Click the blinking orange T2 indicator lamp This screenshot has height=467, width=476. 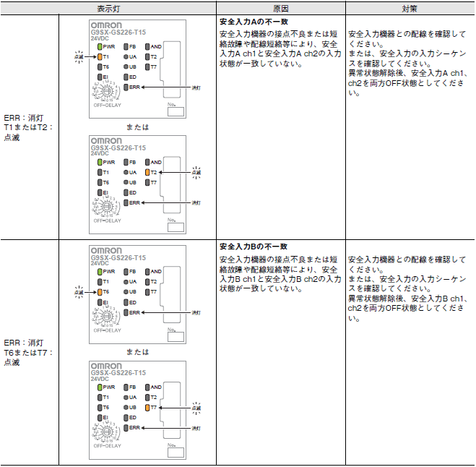point(147,173)
